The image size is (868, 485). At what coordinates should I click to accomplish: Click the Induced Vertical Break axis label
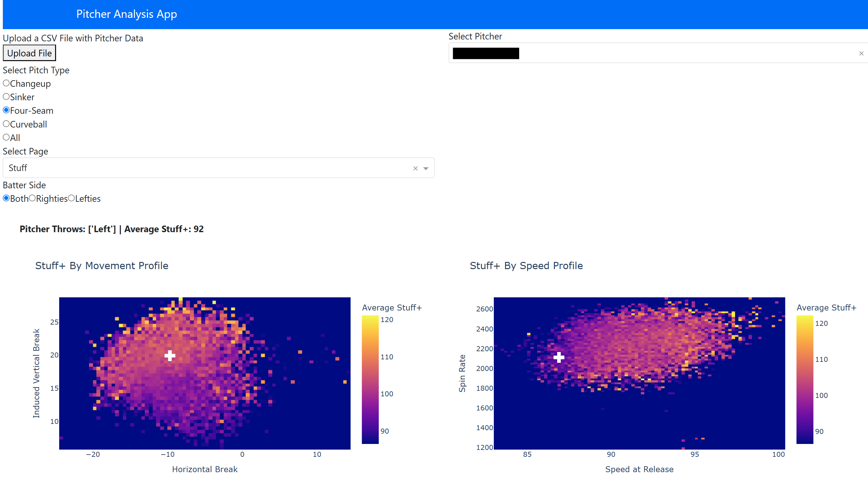[x=36, y=373]
